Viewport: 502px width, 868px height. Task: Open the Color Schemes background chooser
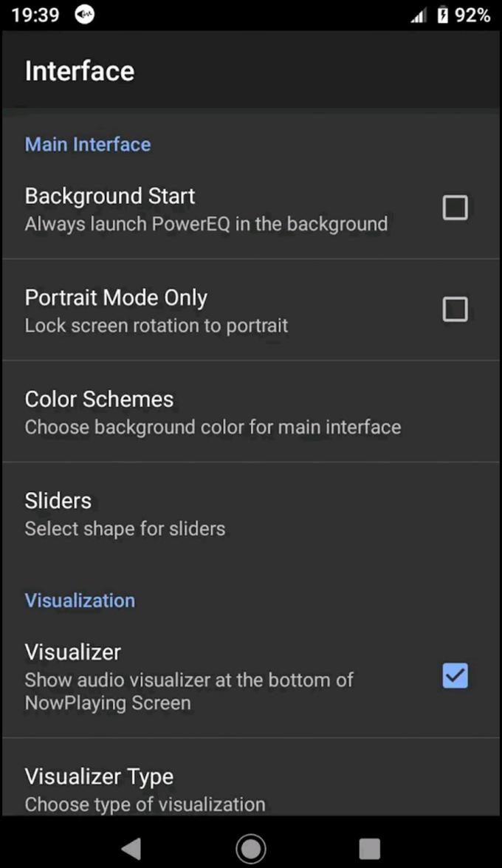click(x=213, y=411)
